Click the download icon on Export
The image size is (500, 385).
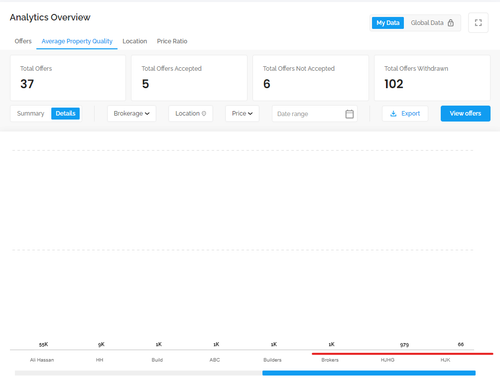pos(393,114)
